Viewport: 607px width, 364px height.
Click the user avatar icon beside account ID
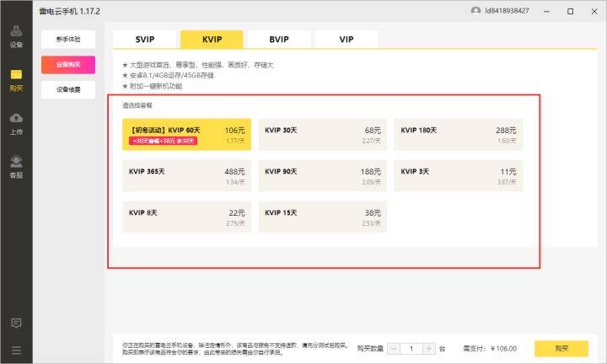tap(475, 11)
